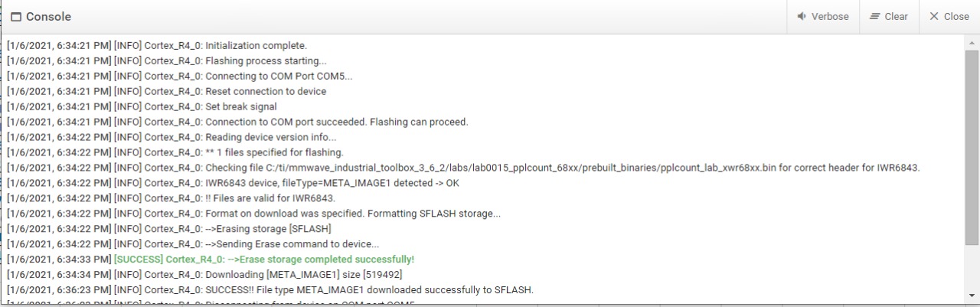Select the green Erase storage completed line
The image size is (980, 307).
coord(211,260)
